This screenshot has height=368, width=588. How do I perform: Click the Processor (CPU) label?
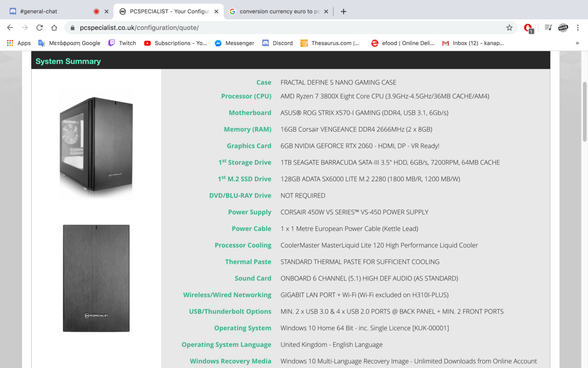coord(246,96)
